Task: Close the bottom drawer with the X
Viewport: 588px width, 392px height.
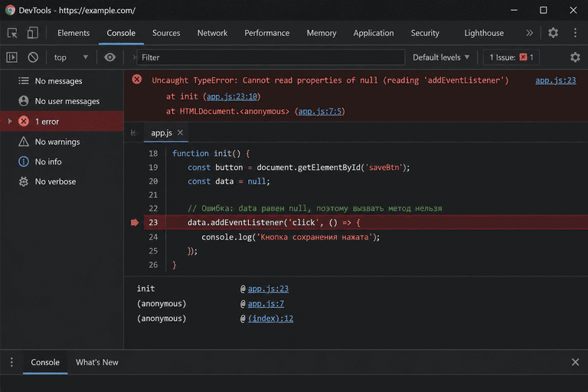Action: pyautogui.click(x=575, y=362)
